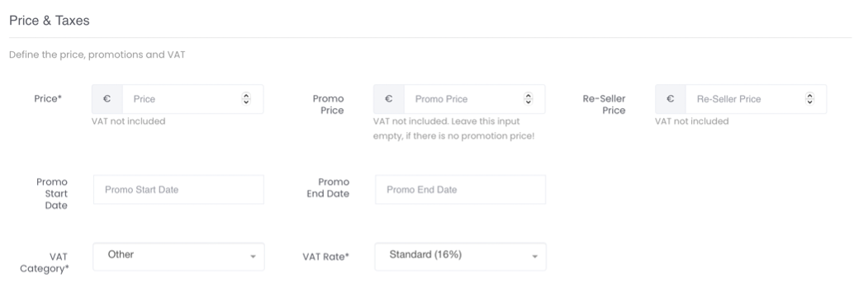Increase value with Price stepper up arrow
This screenshot has height=302, width=868.
tap(246, 96)
